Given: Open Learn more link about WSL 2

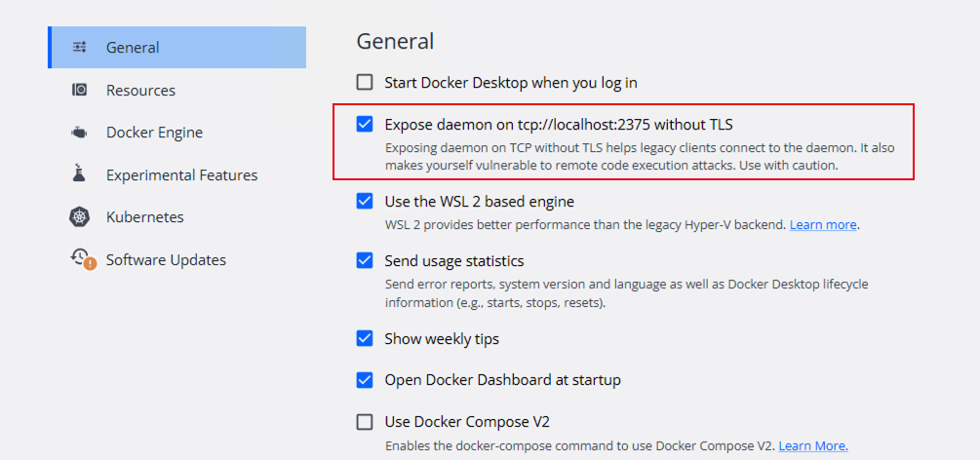Looking at the screenshot, I should click(x=823, y=224).
